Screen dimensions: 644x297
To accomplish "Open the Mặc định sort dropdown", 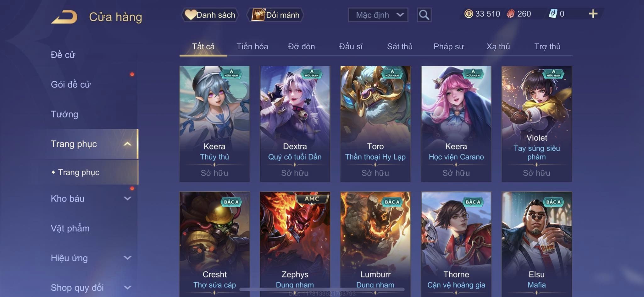I will pos(378,15).
